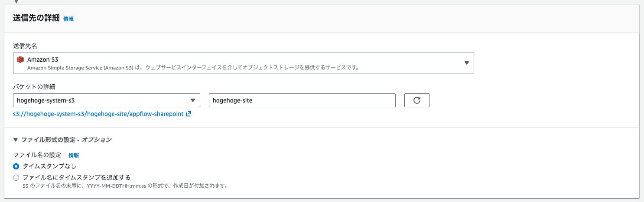Click the refresh bucket list icon button

416,100
